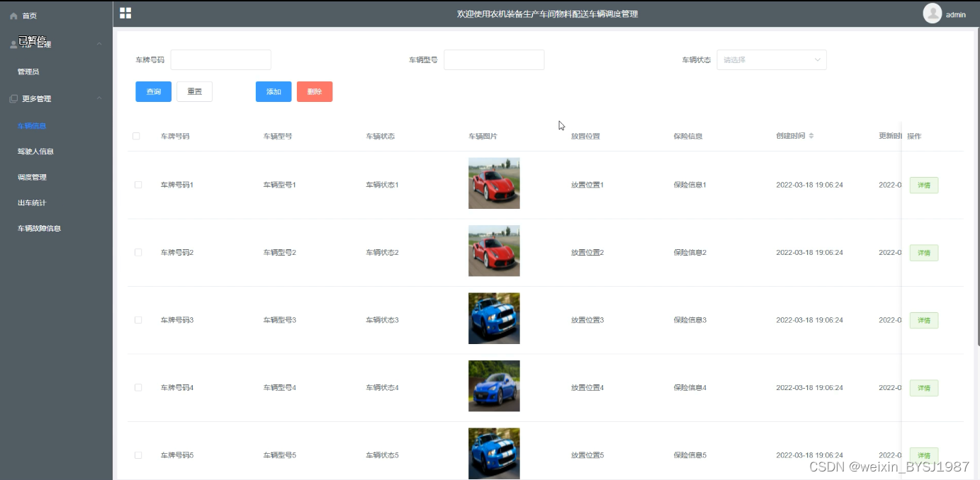Click 详情 for 车牌号码4 row
This screenshot has height=480, width=980.
(x=924, y=388)
